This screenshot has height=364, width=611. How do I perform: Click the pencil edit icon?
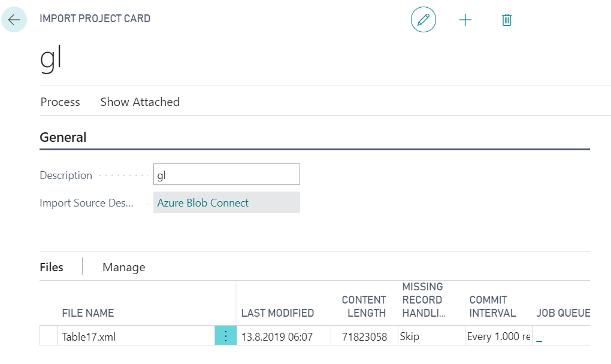pos(424,20)
